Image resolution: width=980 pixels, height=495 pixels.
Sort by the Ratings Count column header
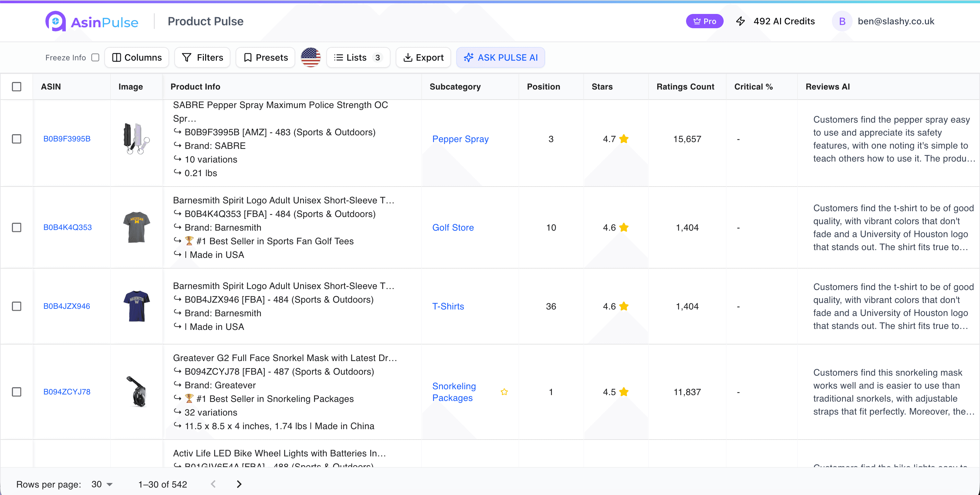tap(685, 87)
